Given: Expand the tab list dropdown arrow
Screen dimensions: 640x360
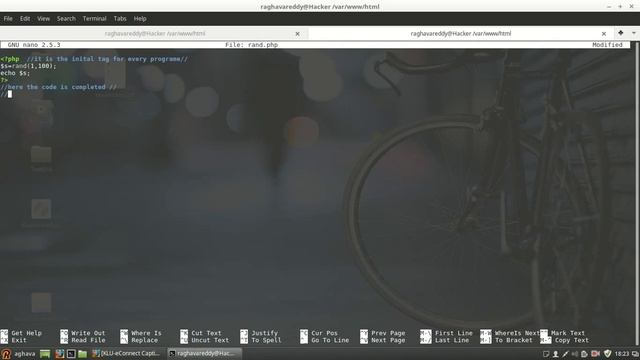Looking at the screenshot, I should [x=633, y=33].
